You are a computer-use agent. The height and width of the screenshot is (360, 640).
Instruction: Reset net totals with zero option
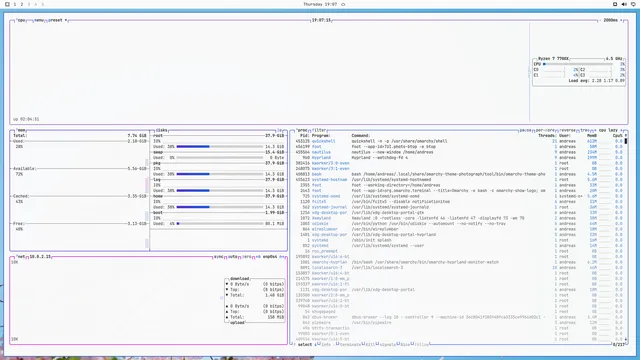click(247, 257)
